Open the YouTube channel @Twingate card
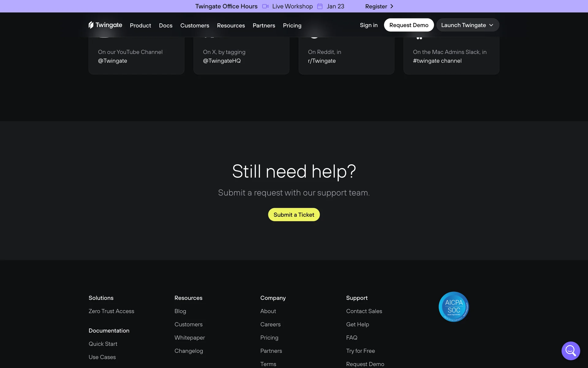Viewport: 588px width, 368px height. [136, 56]
